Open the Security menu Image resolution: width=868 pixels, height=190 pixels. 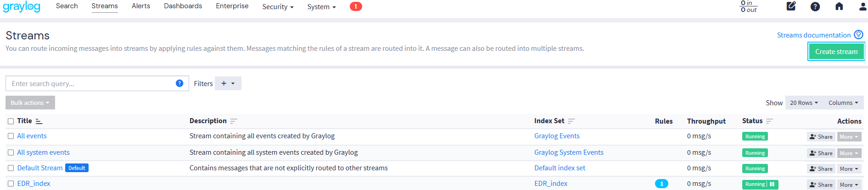(278, 7)
